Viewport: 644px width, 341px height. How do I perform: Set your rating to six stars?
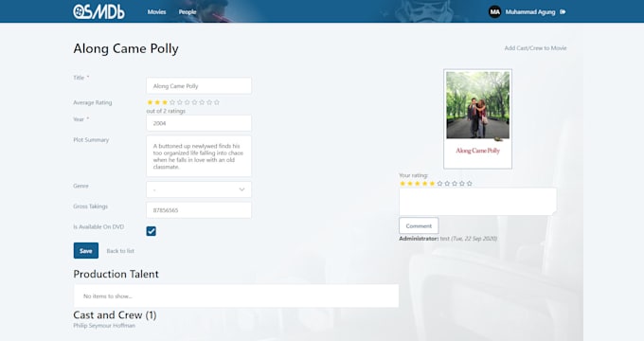click(x=439, y=183)
